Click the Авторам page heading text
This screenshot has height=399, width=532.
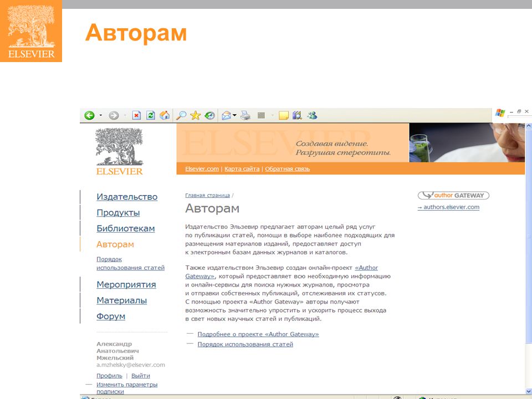click(x=212, y=208)
